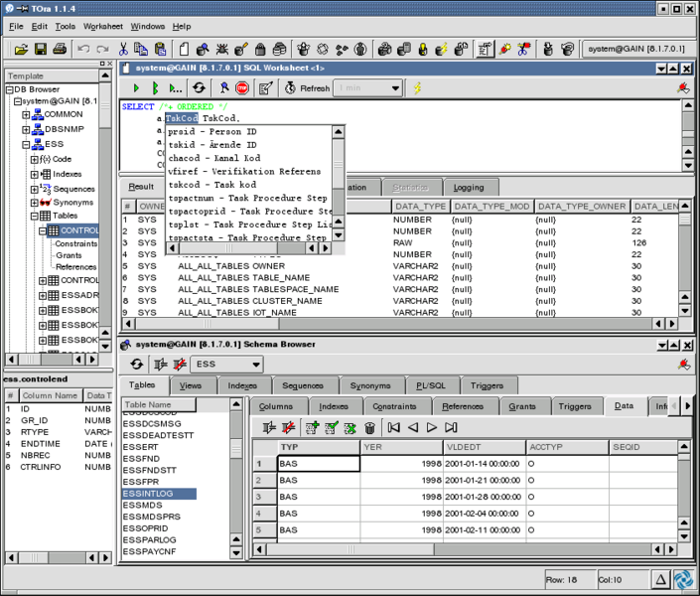Viewport: 700px width, 596px height.
Task: Open the refresh interval dropdown
Action: tap(368, 88)
